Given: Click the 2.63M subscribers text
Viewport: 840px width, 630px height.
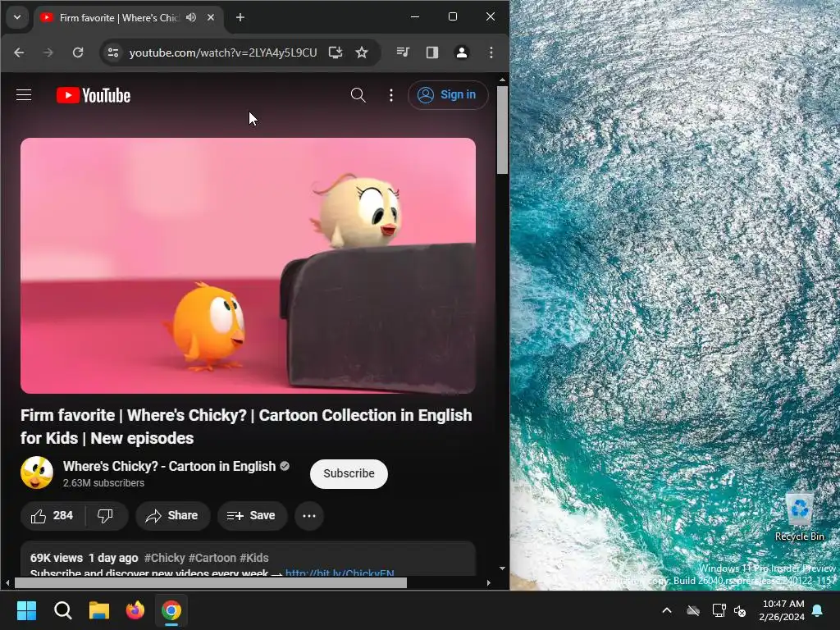Looking at the screenshot, I should tap(104, 482).
